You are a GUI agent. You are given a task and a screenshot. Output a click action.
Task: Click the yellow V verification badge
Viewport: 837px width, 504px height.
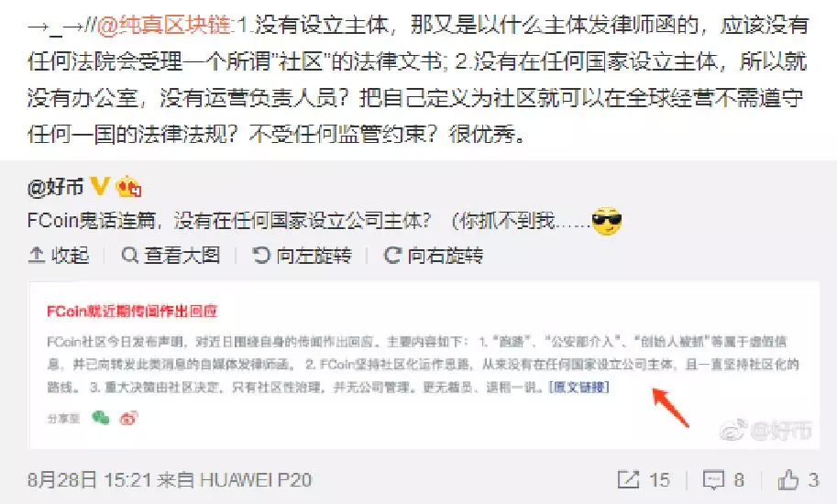pos(100,186)
